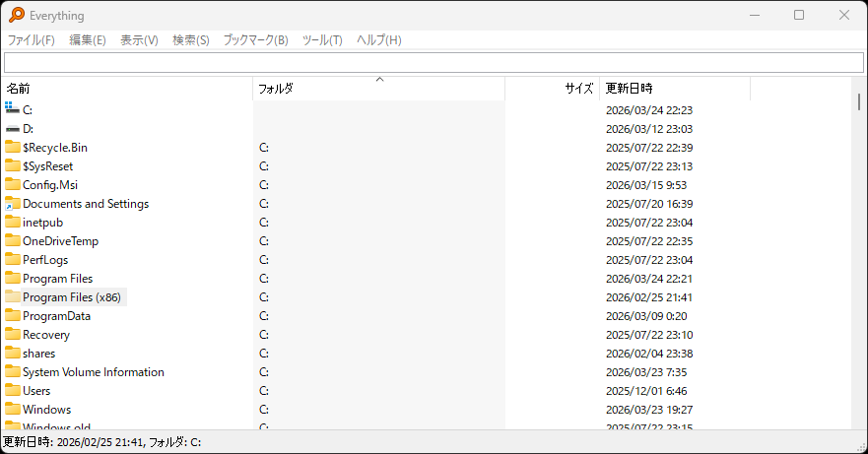Click the Everything magnifier app icon

[x=17, y=15]
